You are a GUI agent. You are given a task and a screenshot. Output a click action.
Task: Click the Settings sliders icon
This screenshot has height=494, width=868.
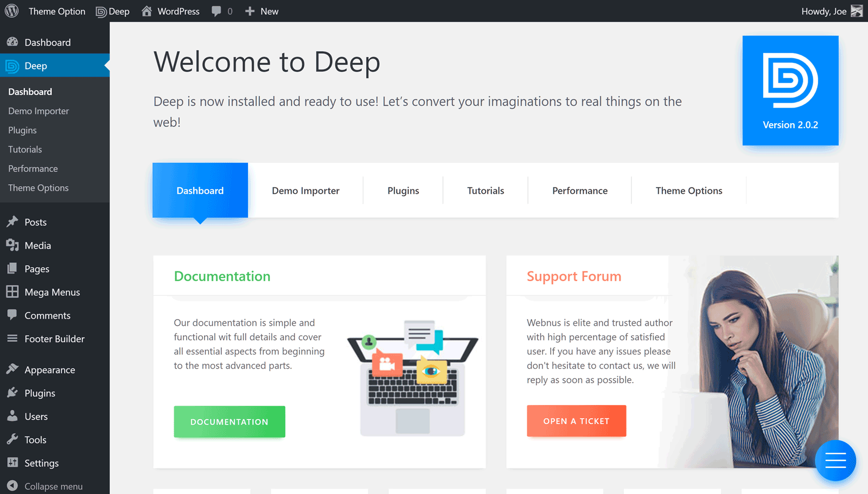12,463
